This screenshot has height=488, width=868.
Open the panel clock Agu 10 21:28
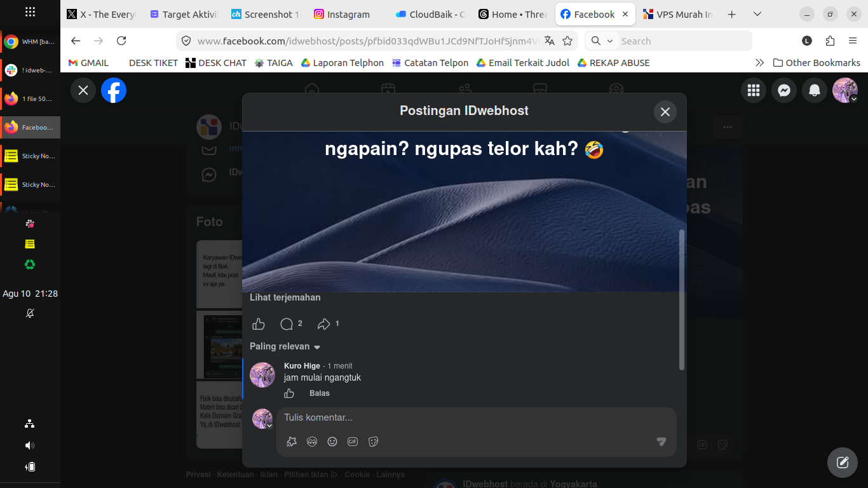tap(30, 294)
